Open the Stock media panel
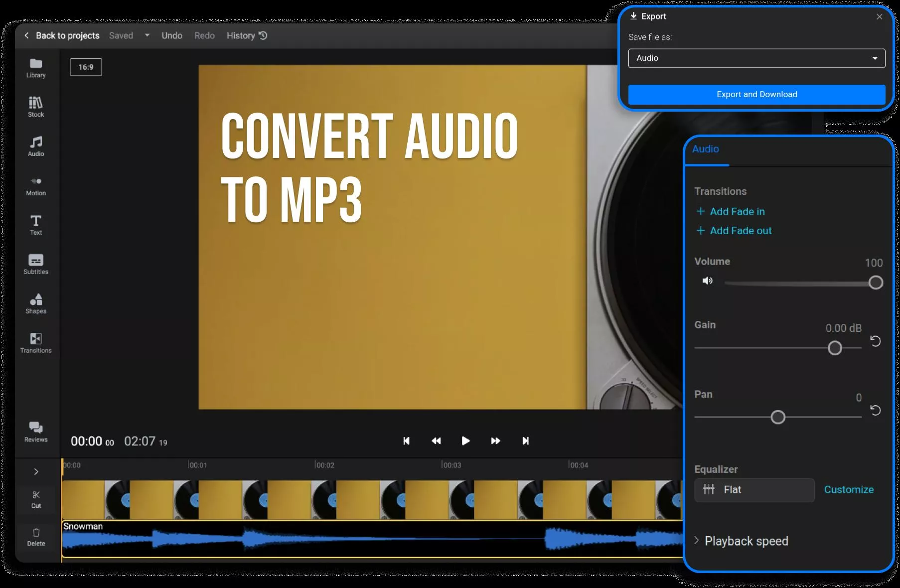The width and height of the screenshot is (900, 588). coord(35,107)
